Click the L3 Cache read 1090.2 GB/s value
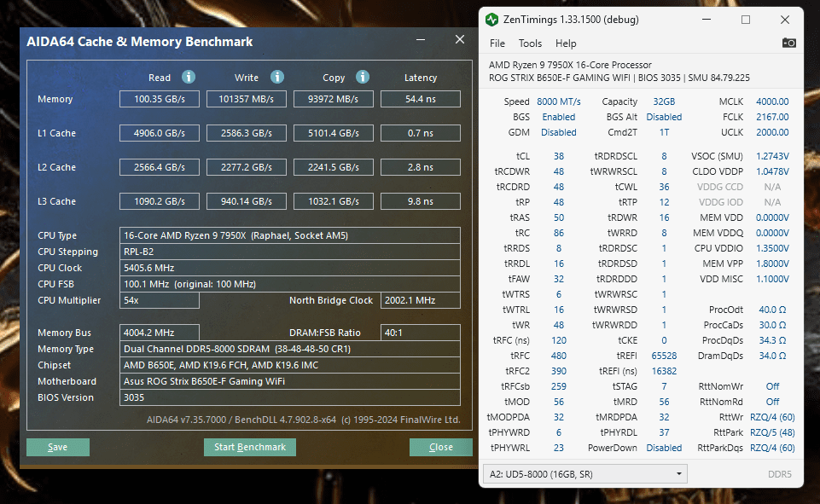The image size is (820, 504). point(160,201)
